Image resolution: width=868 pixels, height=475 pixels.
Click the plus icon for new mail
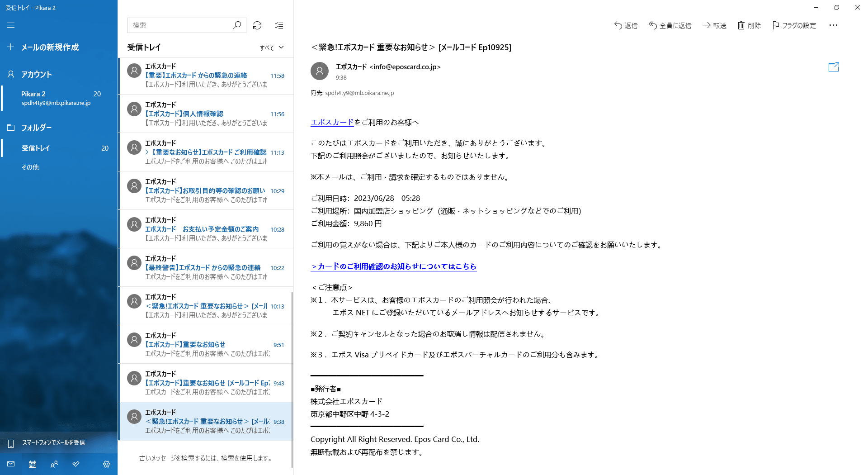coord(11,47)
